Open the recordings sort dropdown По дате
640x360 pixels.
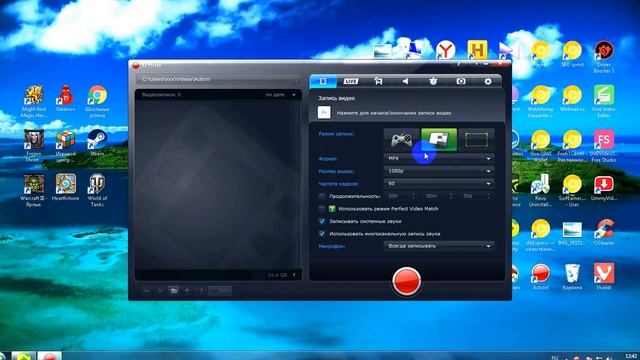point(281,95)
